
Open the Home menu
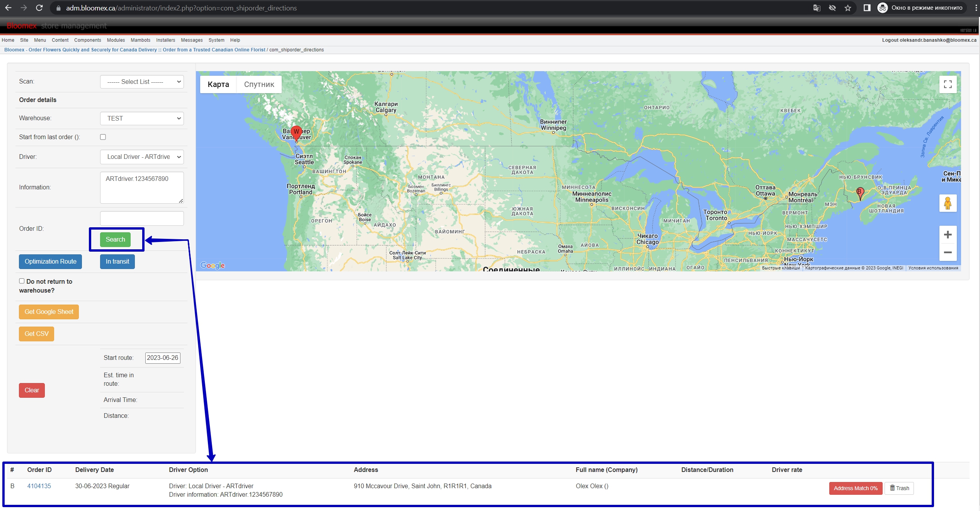point(8,40)
